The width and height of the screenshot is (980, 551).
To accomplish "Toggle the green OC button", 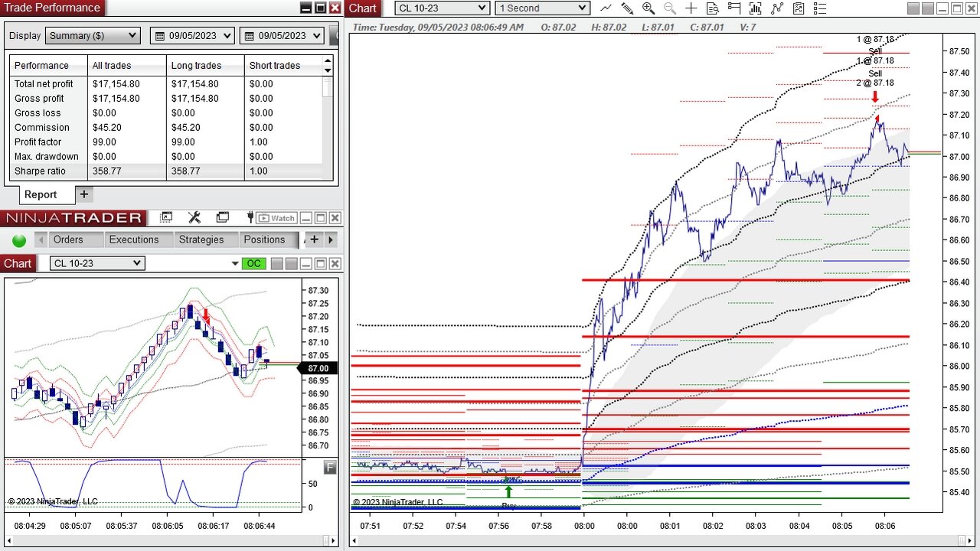I will pyautogui.click(x=253, y=264).
